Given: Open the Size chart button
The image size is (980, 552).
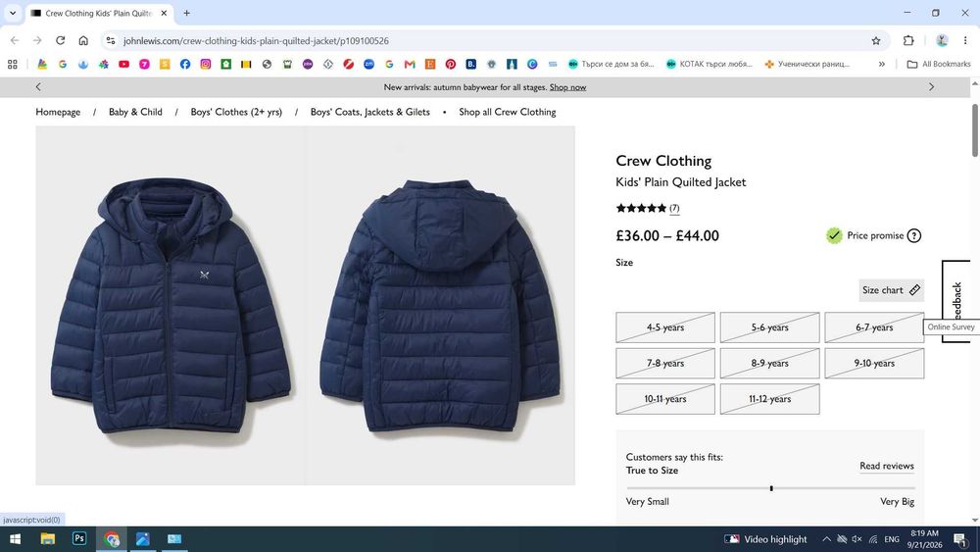Looking at the screenshot, I should (891, 290).
